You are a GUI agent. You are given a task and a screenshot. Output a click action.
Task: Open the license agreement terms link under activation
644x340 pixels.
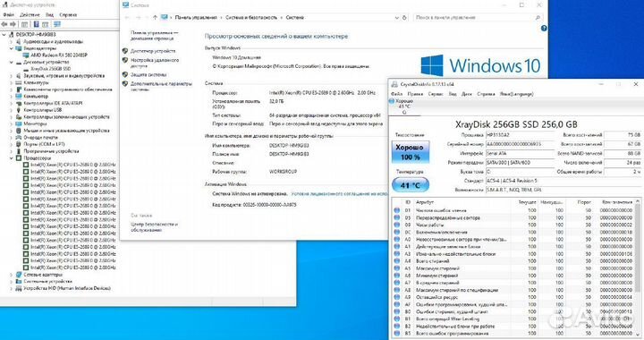[339, 193]
